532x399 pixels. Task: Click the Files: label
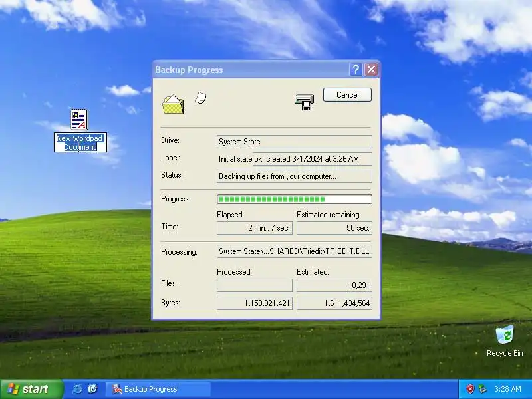coord(169,283)
